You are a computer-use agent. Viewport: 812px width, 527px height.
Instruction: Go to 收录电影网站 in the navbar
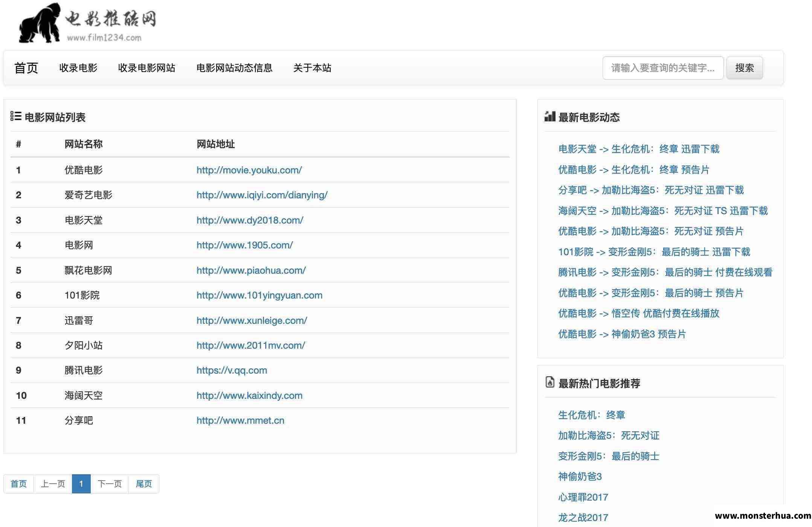point(147,68)
